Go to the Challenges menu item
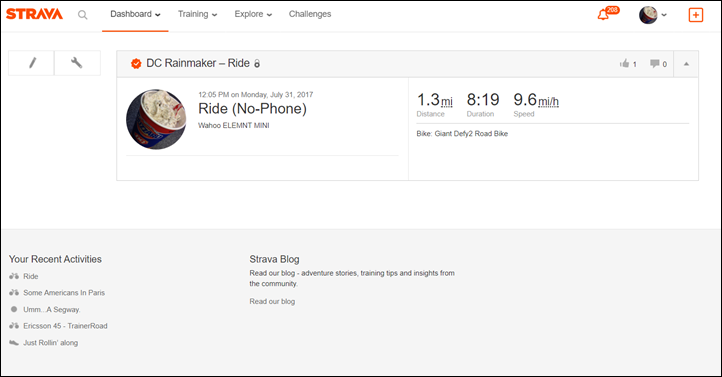 [x=310, y=14]
